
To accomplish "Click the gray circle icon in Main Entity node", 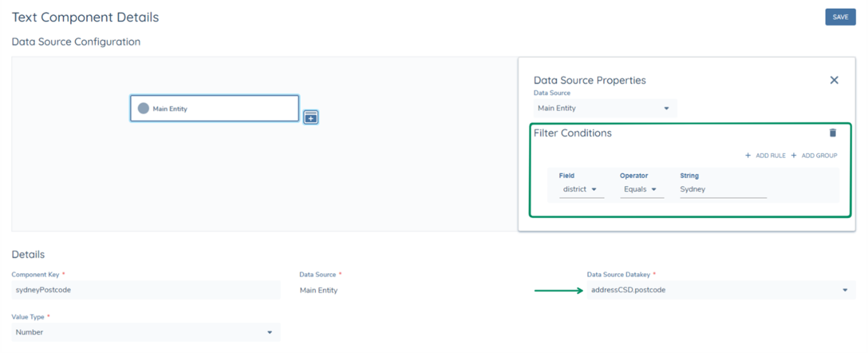I will coord(144,108).
